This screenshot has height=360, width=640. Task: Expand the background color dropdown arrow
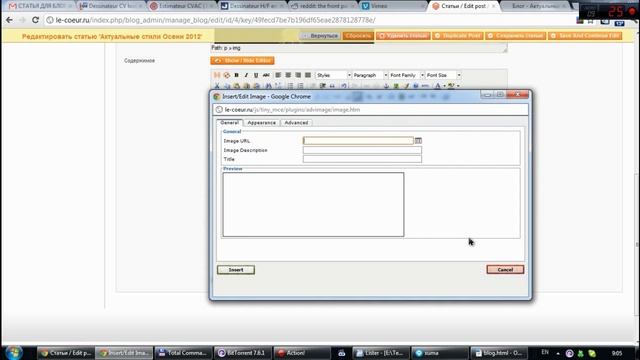pos(458,86)
